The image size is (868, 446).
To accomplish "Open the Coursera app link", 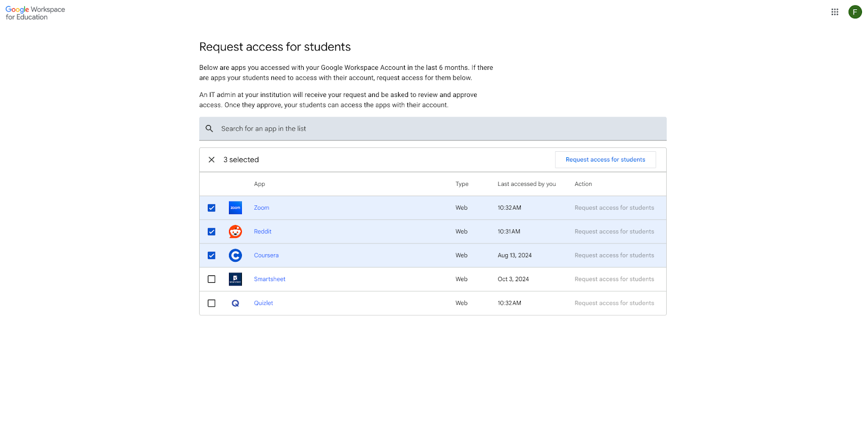I will (x=266, y=255).
